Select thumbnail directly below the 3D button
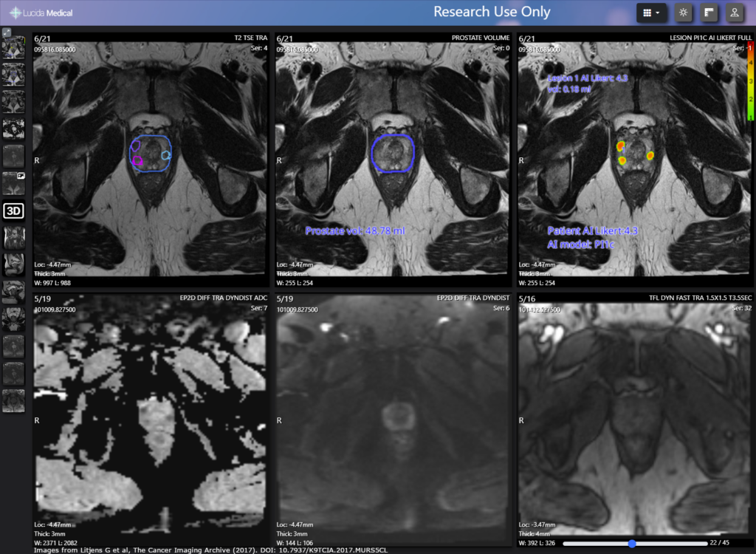Image resolution: width=756 pixels, height=554 pixels. 13,237
